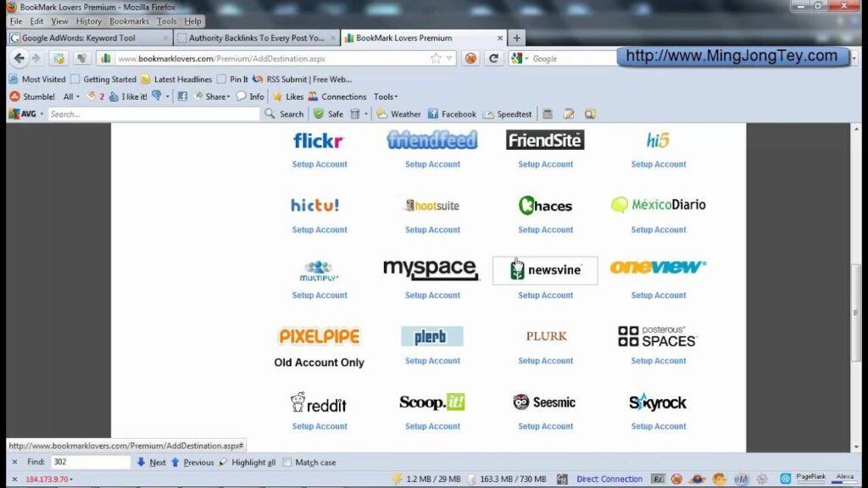Open the StumbleUpon All dropdown
Screen dimensions: 868x488
(71, 97)
